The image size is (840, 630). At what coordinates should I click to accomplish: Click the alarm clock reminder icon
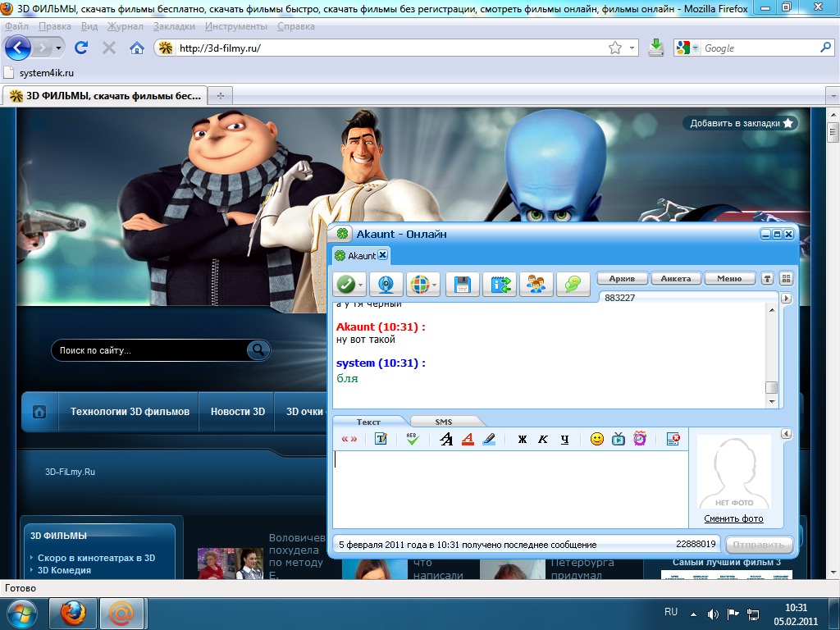640,440
